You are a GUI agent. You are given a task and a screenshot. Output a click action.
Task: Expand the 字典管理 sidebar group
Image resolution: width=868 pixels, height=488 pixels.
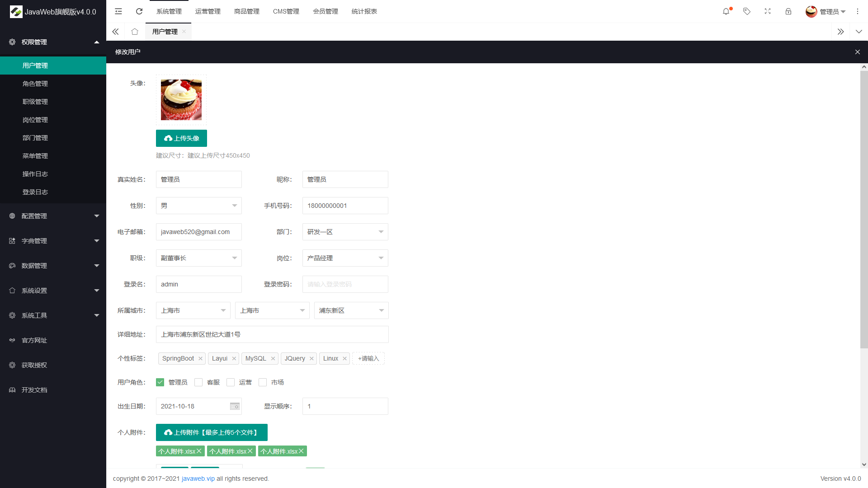53,241
